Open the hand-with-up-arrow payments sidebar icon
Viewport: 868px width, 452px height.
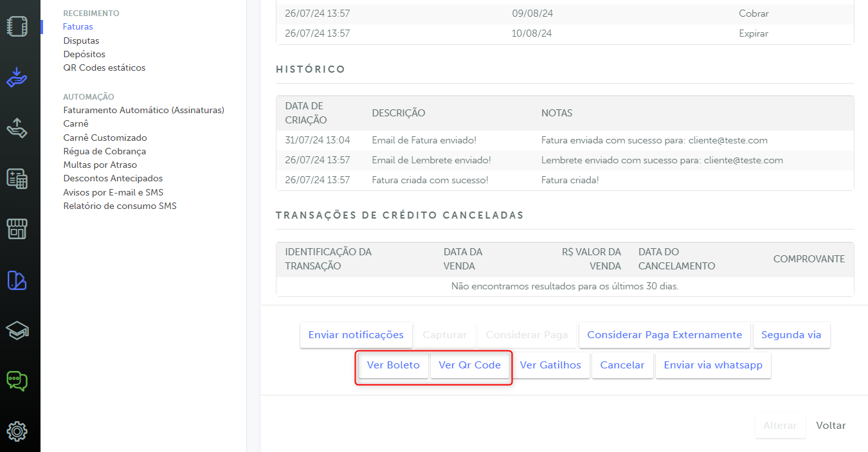[x=17, y=128]
